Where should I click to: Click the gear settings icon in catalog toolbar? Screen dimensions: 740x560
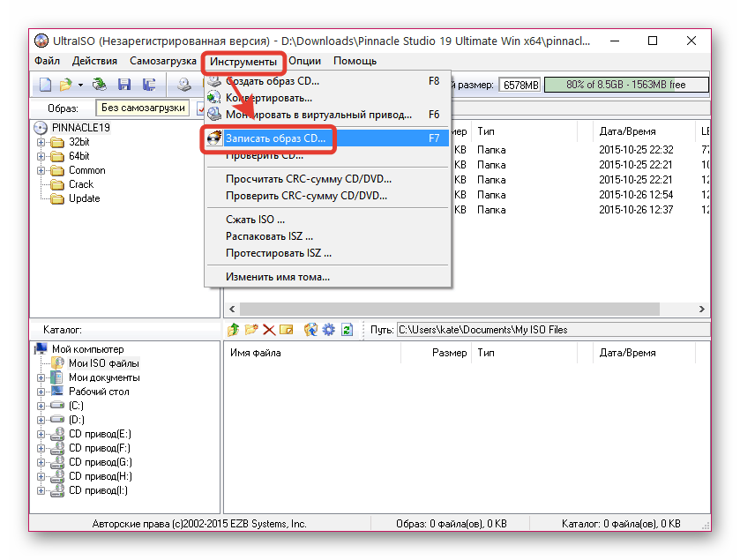point(328,330)
